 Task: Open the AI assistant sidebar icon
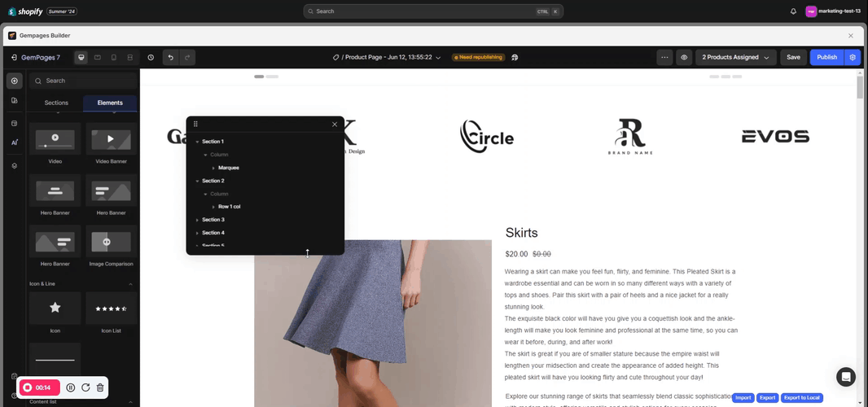pos(14,142)
